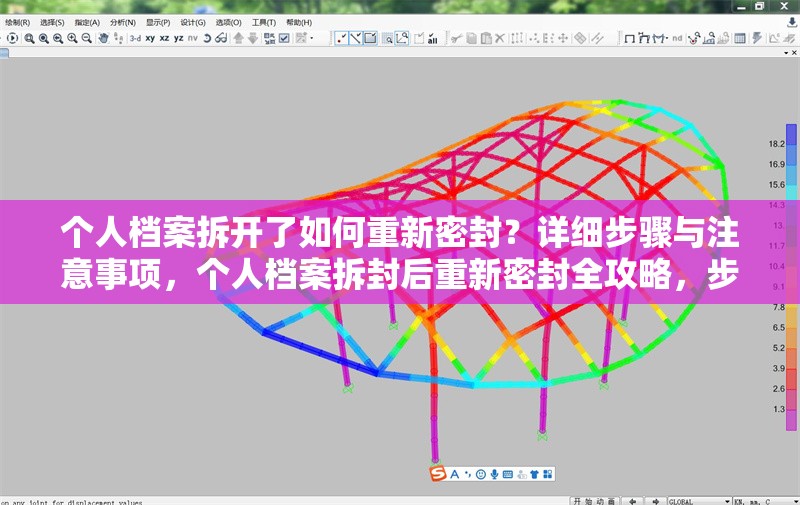This screenshot has height=505, width=800.
Task: Open the 显示(P) display menu
Action: (x=158, y=22)
